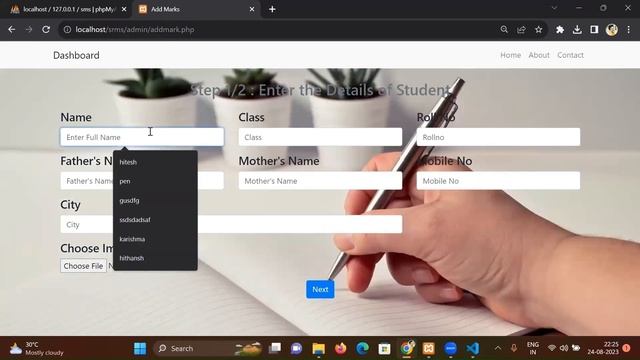Click the blue Next button

click(x=320, y=289)
